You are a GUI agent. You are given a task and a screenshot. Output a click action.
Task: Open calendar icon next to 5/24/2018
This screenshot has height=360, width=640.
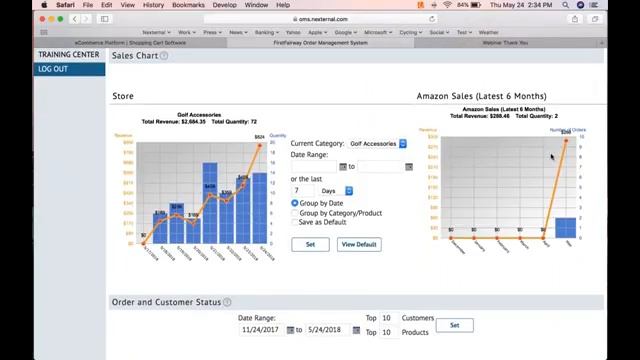(356, 330)
